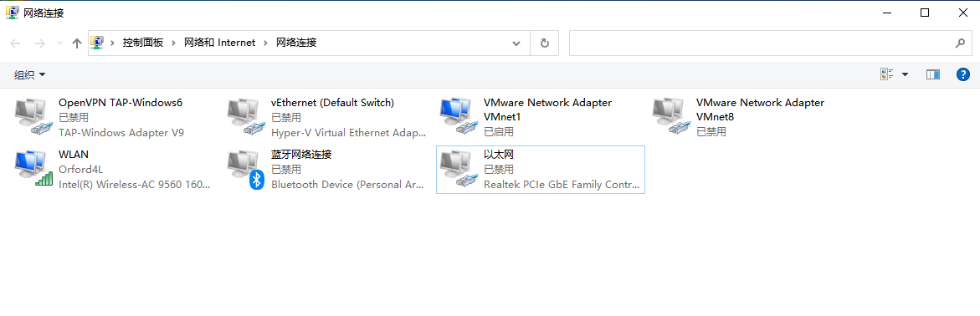Maximize the 网络连接 window

tap(925, 12)
